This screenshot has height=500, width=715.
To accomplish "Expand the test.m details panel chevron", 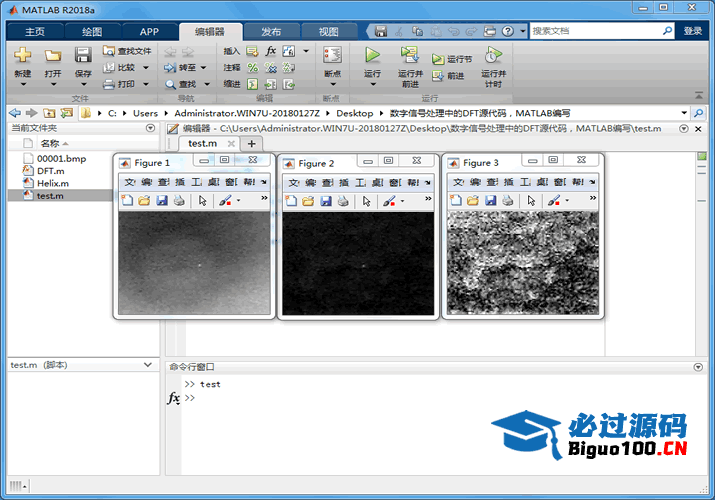I will [148, 365].
